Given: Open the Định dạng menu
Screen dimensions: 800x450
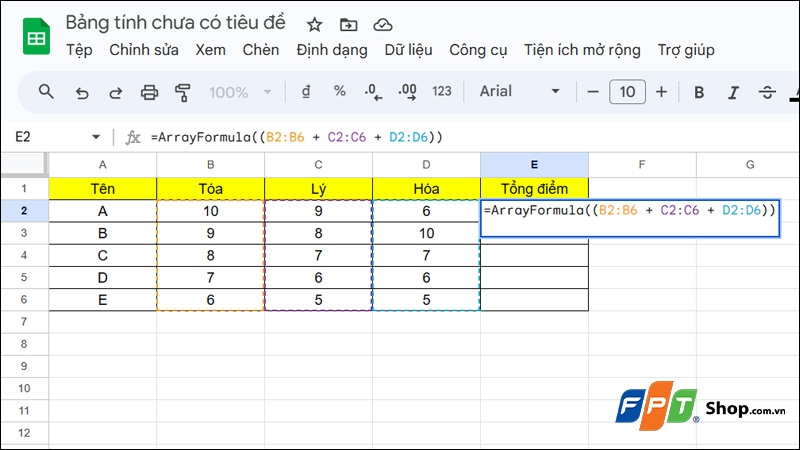Looking at the screenshot, I should pos(332,50).
